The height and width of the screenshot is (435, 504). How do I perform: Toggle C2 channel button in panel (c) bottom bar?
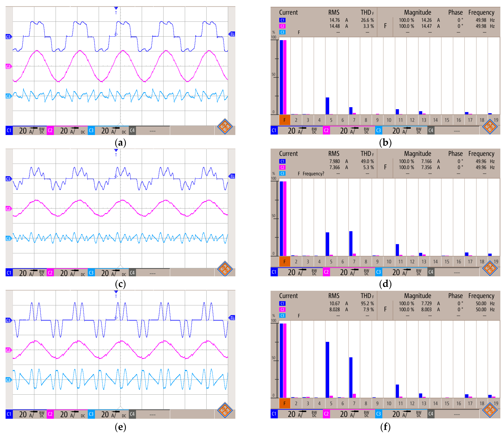tap(50, 273)
